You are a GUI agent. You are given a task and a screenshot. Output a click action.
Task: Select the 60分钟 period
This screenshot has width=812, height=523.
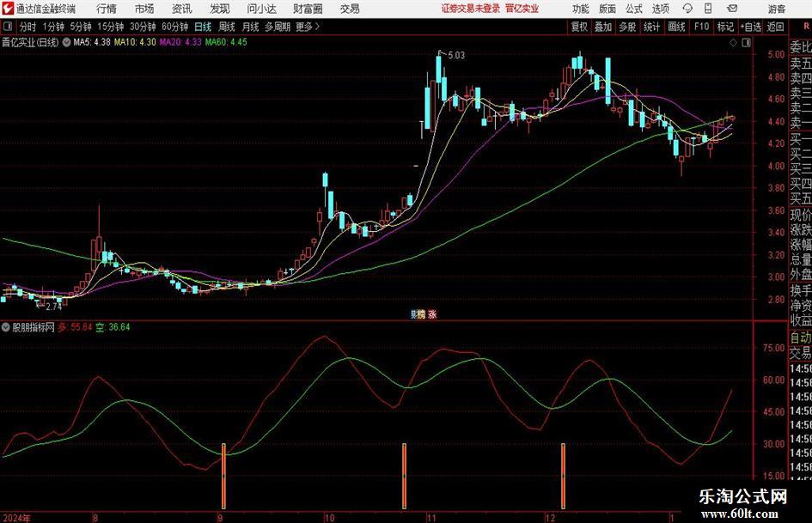coord(175,27)
